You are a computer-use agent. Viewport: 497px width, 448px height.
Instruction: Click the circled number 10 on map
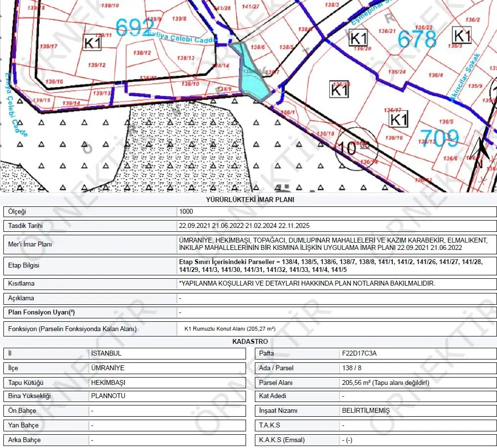point(357,149)
